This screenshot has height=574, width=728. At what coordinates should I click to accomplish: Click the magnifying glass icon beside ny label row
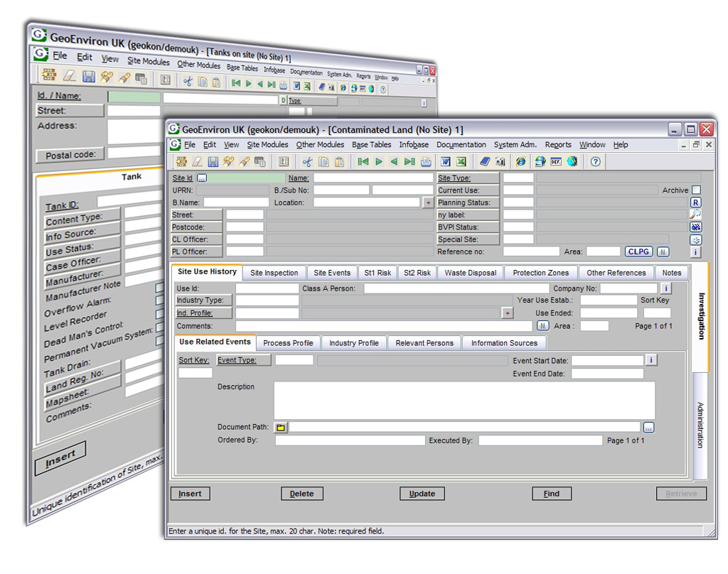coord(695,215)
